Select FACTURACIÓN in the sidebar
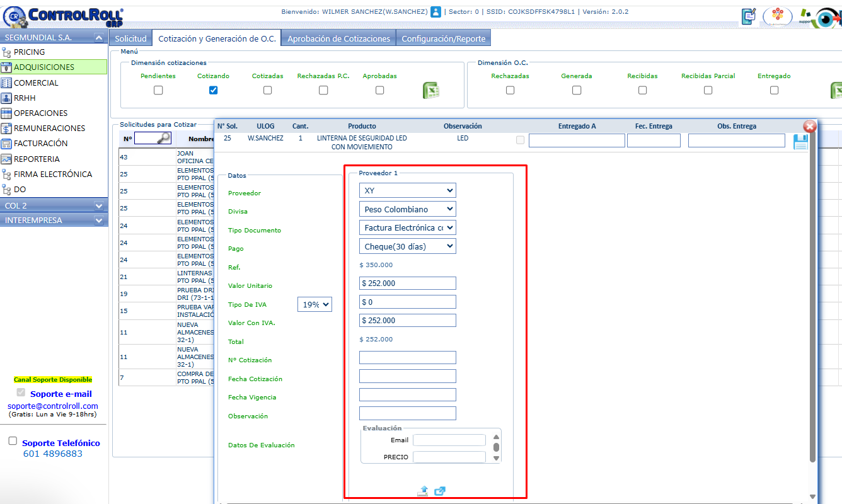Screen dimensions: 842x504 click(x=40, y=144)
